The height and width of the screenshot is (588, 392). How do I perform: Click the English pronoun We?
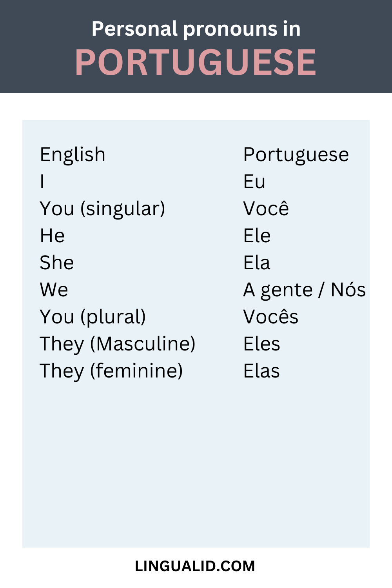[54, 290]
